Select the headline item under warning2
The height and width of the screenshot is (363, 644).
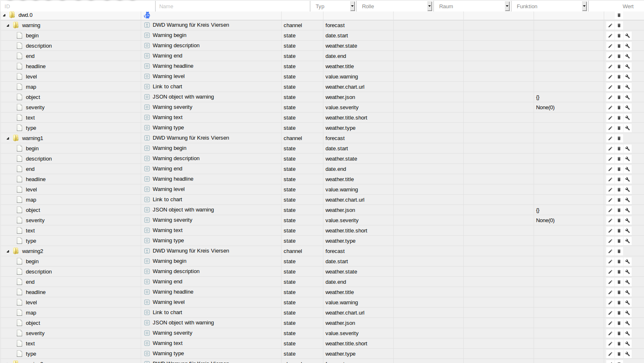pos(36,292)
